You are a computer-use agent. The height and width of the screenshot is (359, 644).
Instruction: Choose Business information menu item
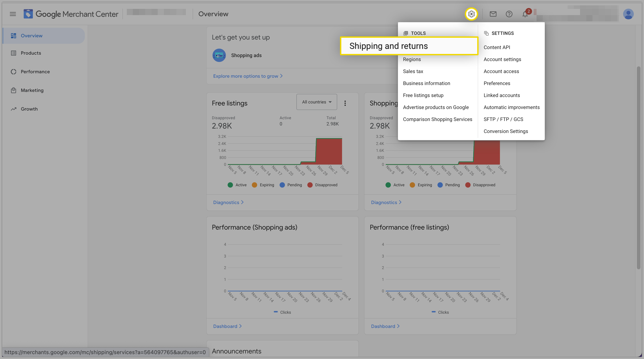(x=426, y=83)
